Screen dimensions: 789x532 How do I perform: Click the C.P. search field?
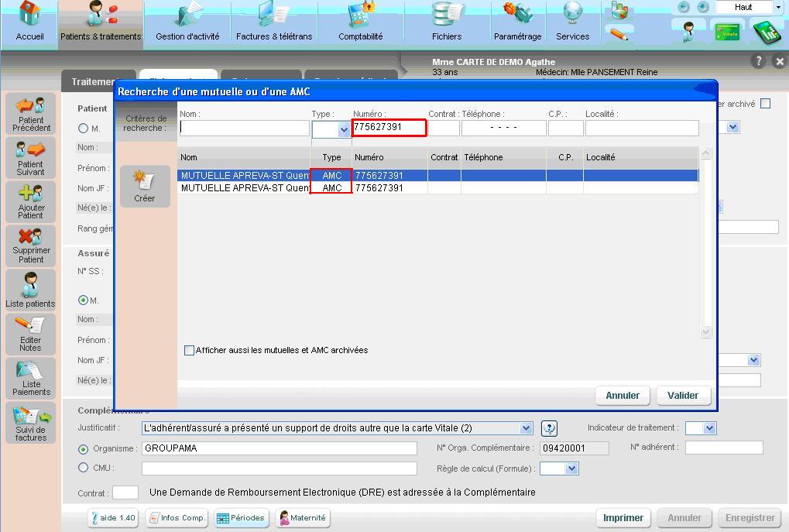coord(565,129)
